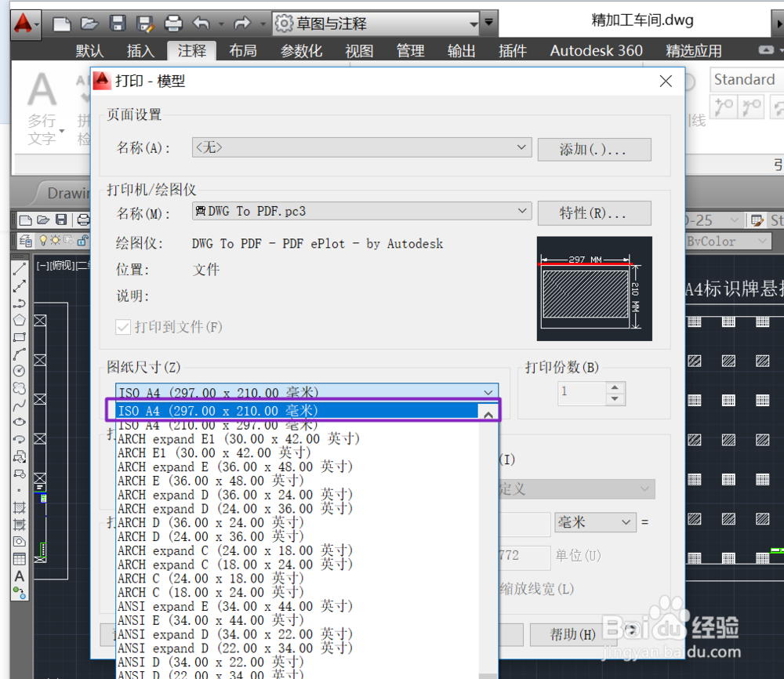Collapse the 图纸尺寸 paper size combo box

488,393
